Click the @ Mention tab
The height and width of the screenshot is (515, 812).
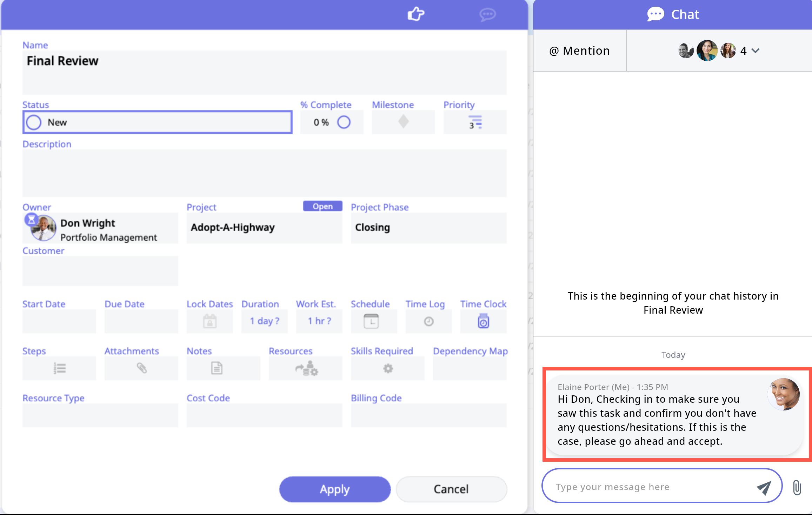pos(580,51)
